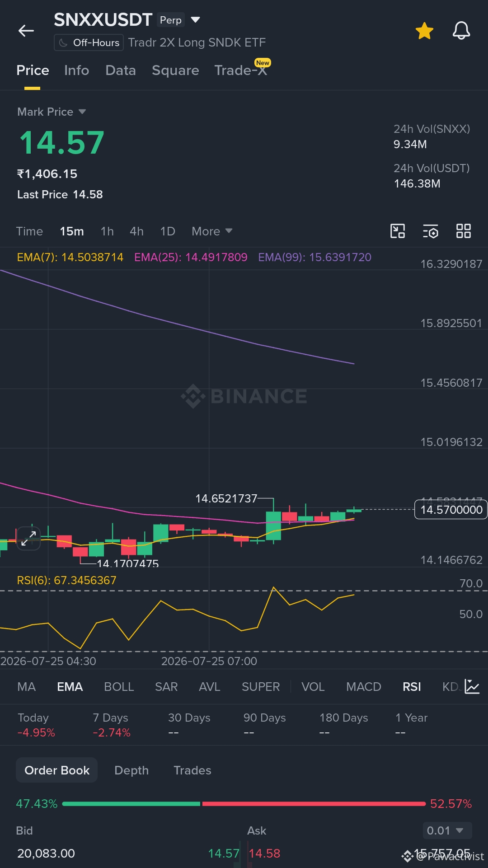Viewport: 488px width, 868px height.
Task: Tap the 14.6521737 high price label
Action: [x=226, y=498]
